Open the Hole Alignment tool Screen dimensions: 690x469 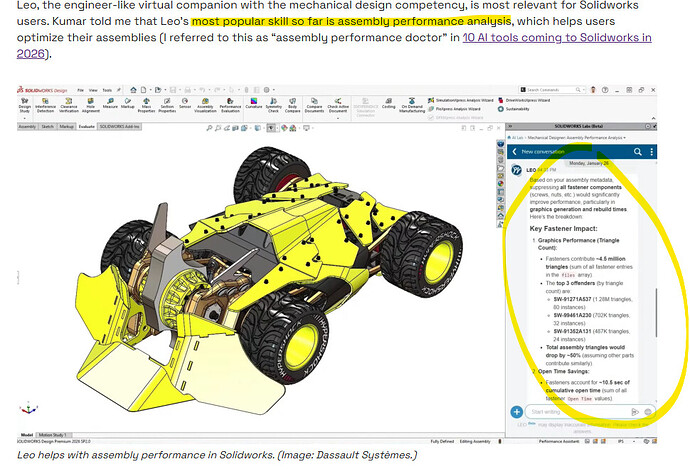click(x=91, y=105)
